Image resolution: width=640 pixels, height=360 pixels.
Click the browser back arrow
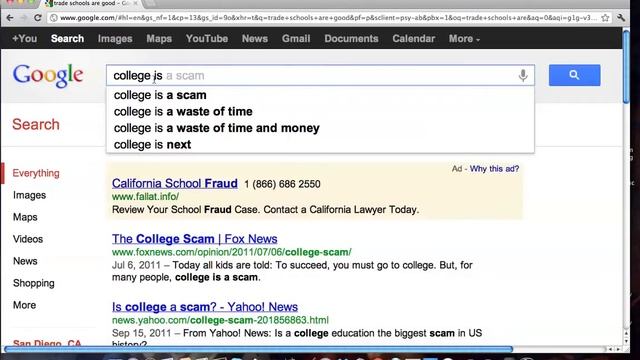pos(10,18)
